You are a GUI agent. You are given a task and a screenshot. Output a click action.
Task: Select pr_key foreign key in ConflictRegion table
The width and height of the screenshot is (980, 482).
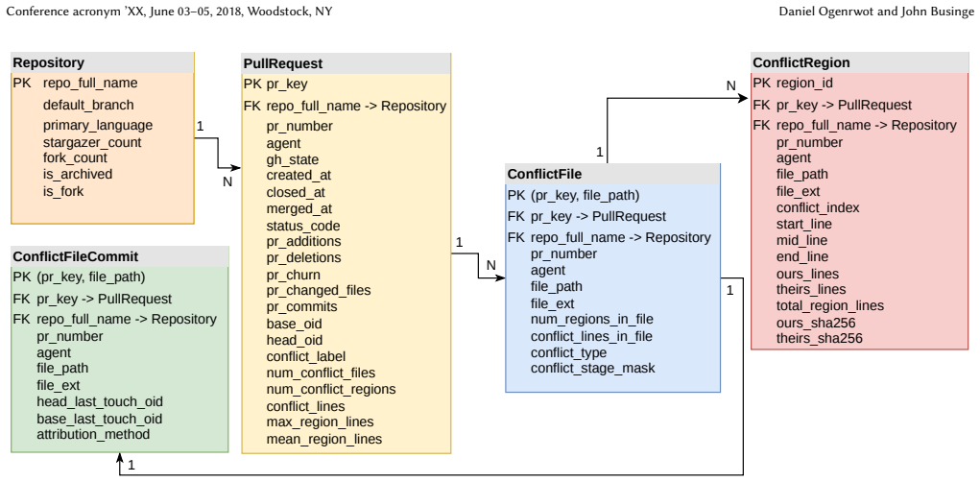click(832, 105)
